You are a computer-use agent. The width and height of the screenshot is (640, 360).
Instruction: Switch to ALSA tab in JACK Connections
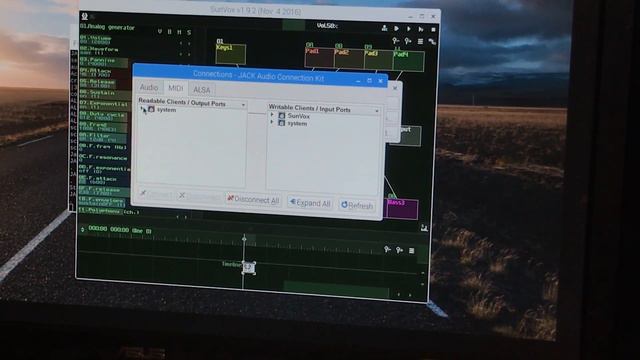(202, 89)
